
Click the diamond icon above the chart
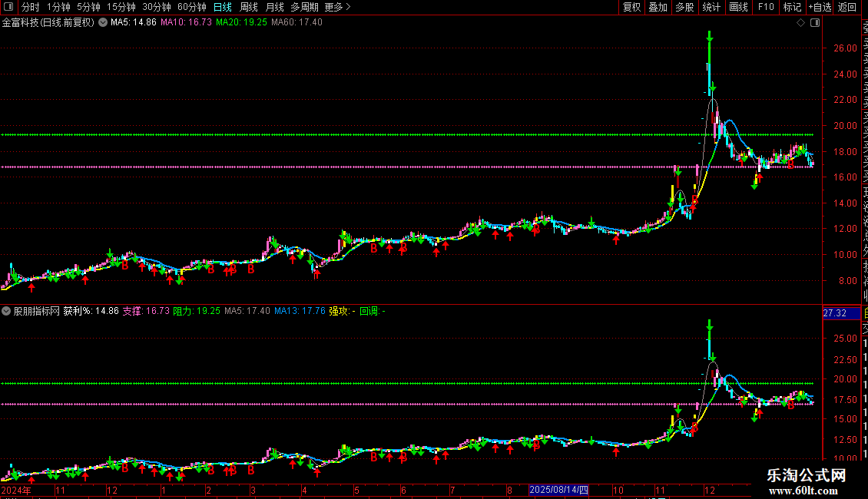coord(800,23)
